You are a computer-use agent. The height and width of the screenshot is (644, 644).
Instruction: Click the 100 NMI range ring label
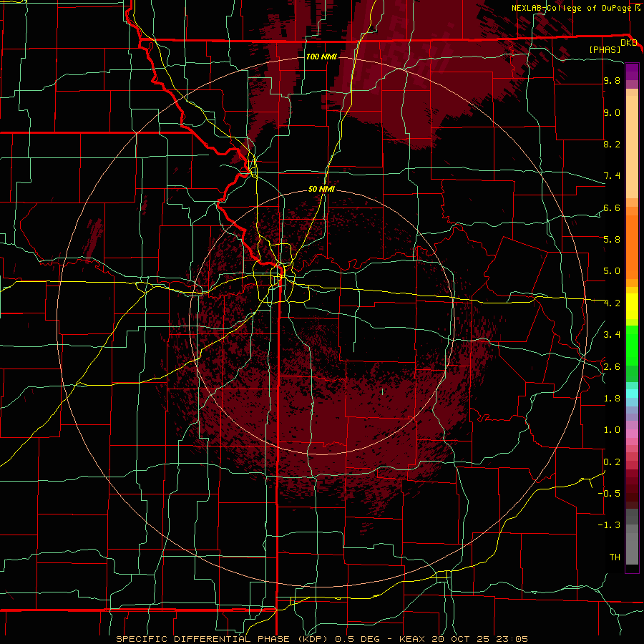coord(321,57)
